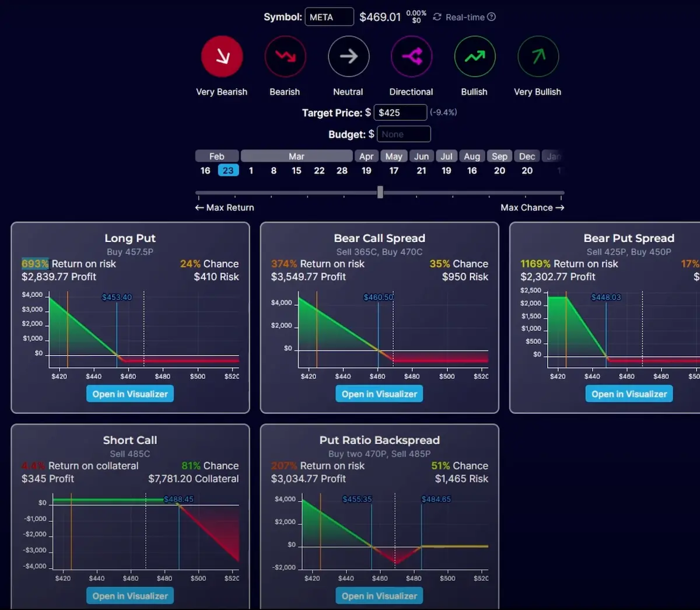Choose the Bullish sentiment icon

click(x=474, y=57)
